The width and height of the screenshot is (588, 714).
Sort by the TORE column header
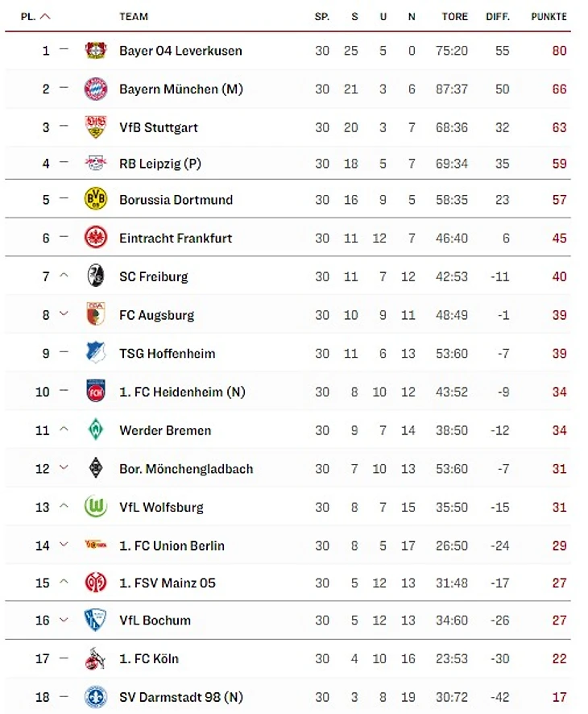coord(455,16)
